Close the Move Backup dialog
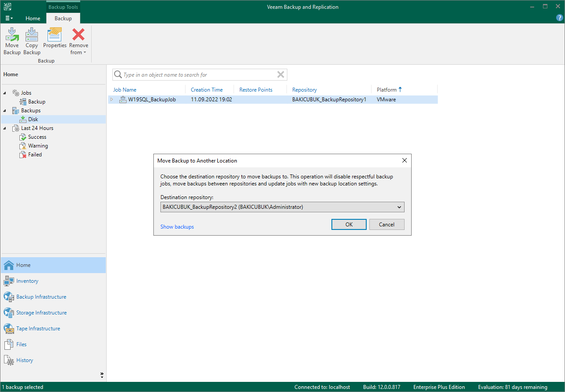 [405, 161]
